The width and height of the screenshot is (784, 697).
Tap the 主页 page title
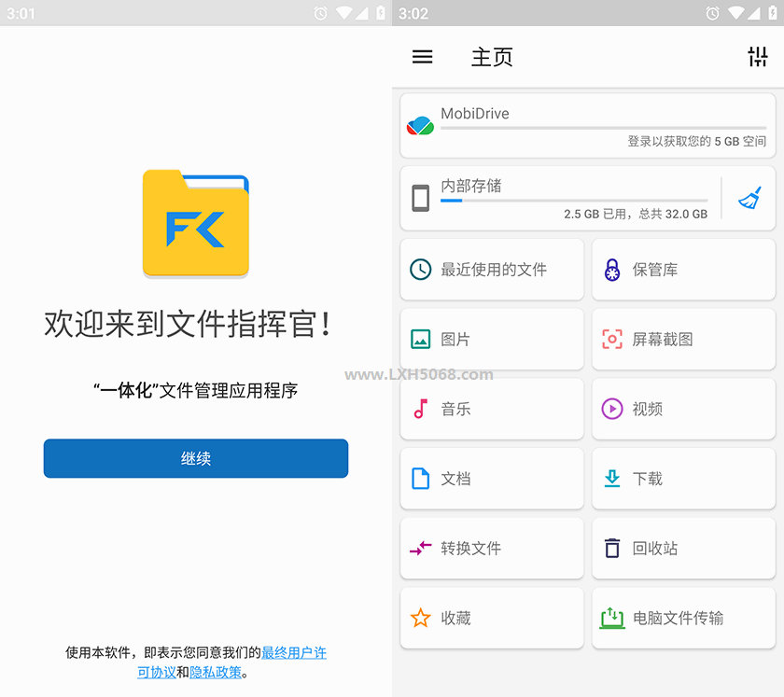492,57
